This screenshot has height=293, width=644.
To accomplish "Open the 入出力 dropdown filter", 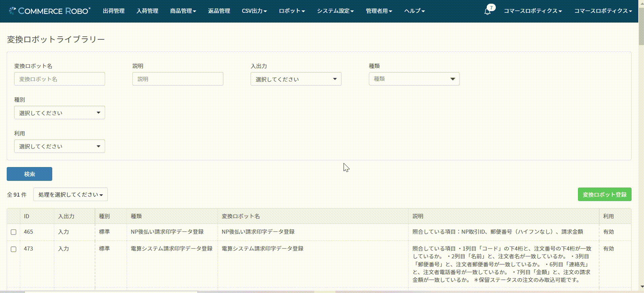I will pyautogui.click(x=296, y=79).
